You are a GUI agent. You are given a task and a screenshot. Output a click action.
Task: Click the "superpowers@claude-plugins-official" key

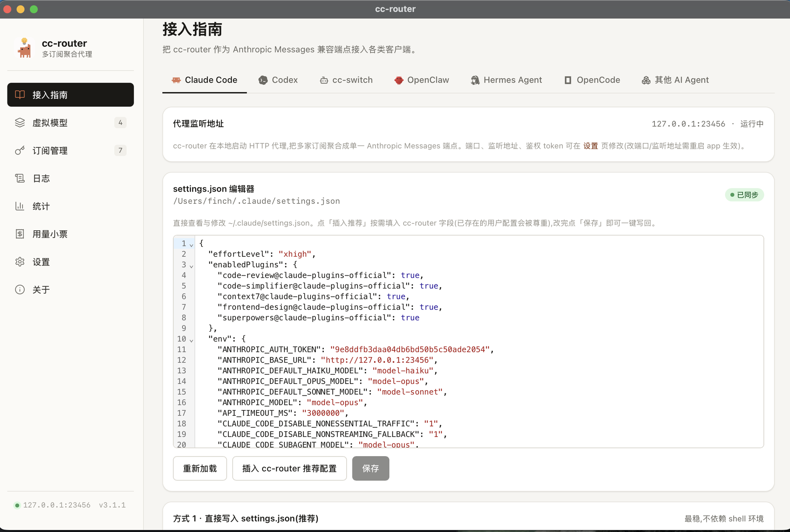point(304,318)
